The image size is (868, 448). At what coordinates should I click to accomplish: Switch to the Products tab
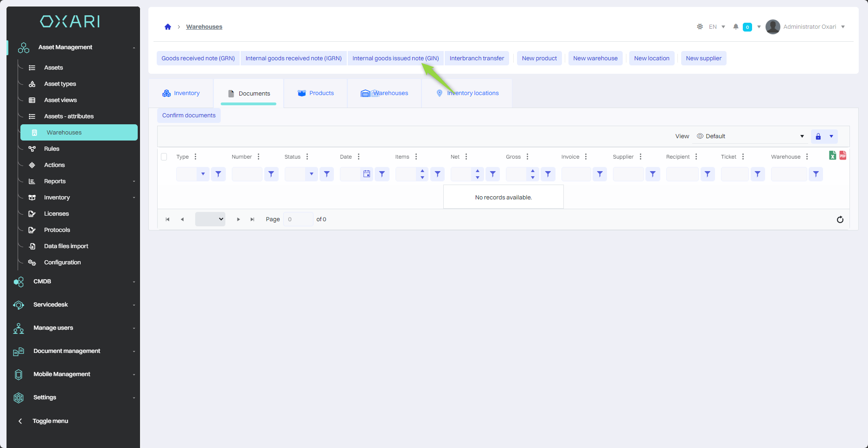tap(316, 93)
